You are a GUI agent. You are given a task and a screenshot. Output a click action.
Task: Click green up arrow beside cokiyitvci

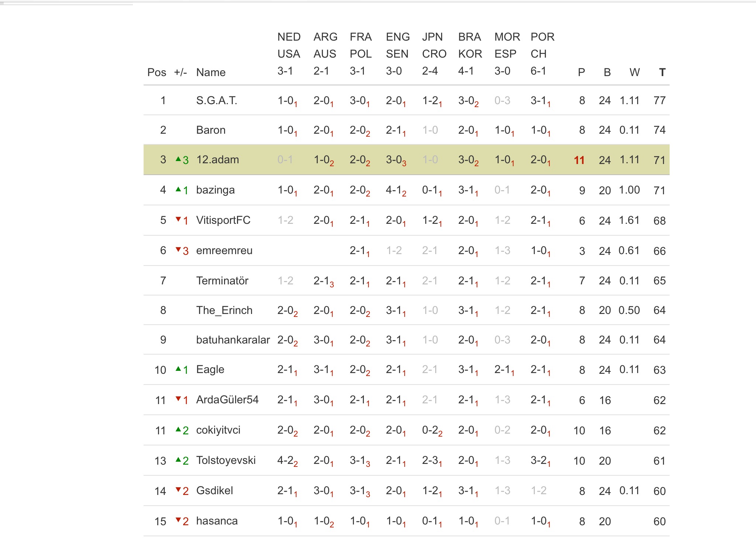[x=178, y=430]
